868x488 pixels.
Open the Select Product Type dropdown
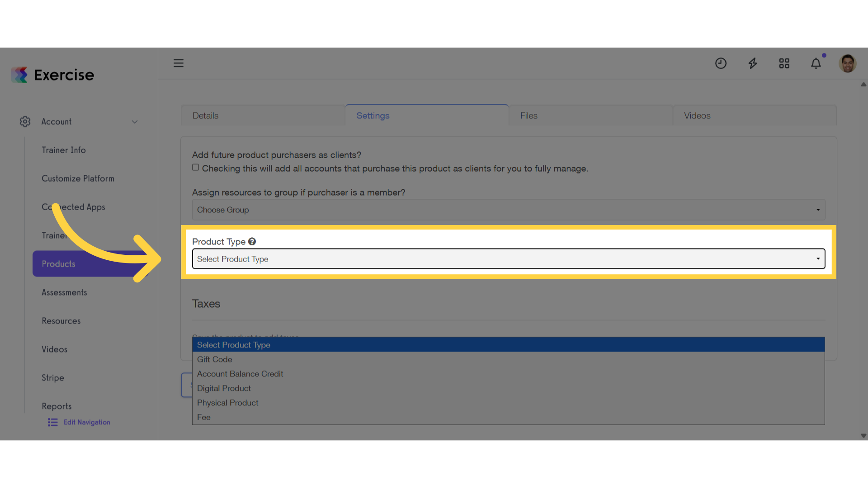[x=509, y=259]
